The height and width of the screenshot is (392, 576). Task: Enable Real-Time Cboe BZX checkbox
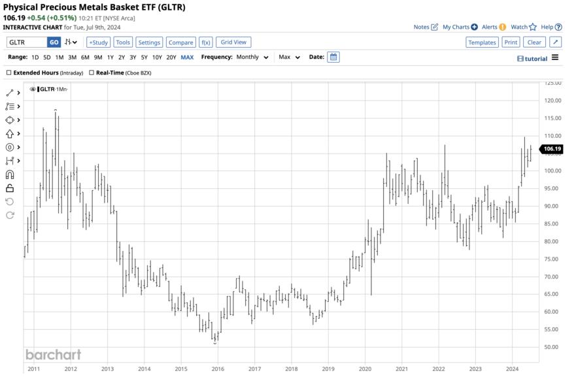coord(92,73)
